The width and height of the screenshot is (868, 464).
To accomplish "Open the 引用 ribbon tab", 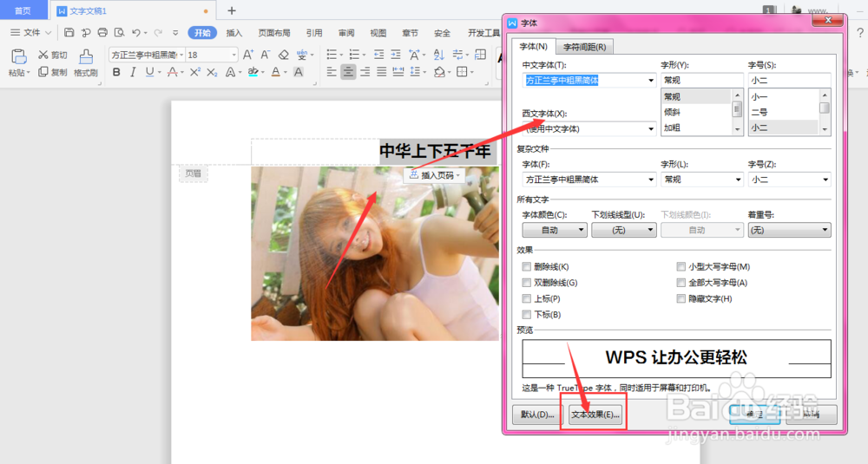I will [314, 33].
